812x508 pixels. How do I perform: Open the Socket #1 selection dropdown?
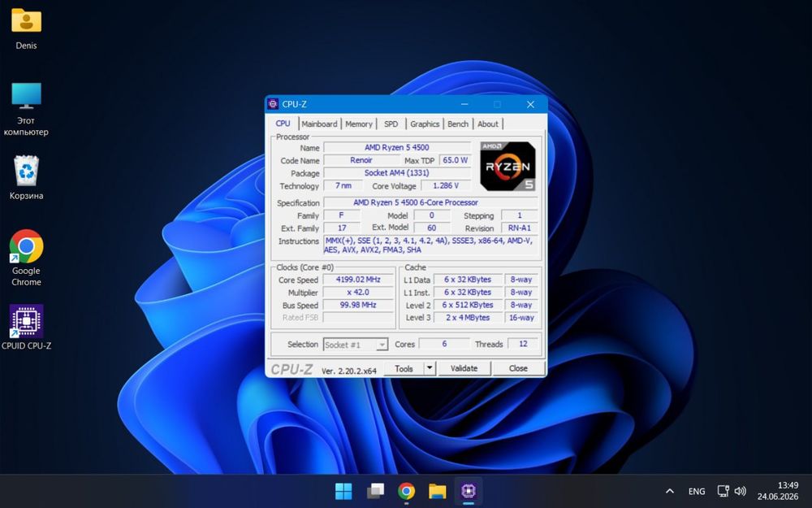coord(356,345)
